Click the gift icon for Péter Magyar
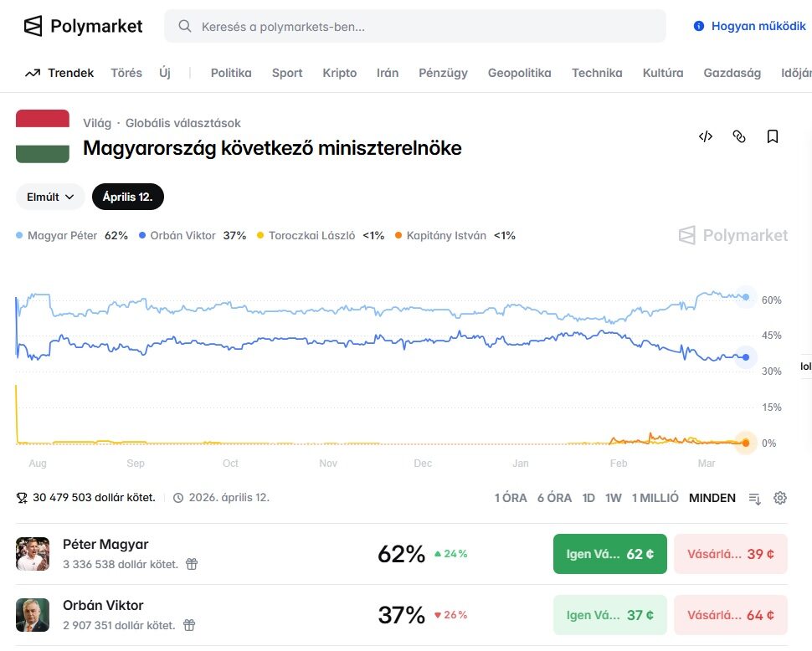Screen dimensions: 812x651 click(192, 564)
